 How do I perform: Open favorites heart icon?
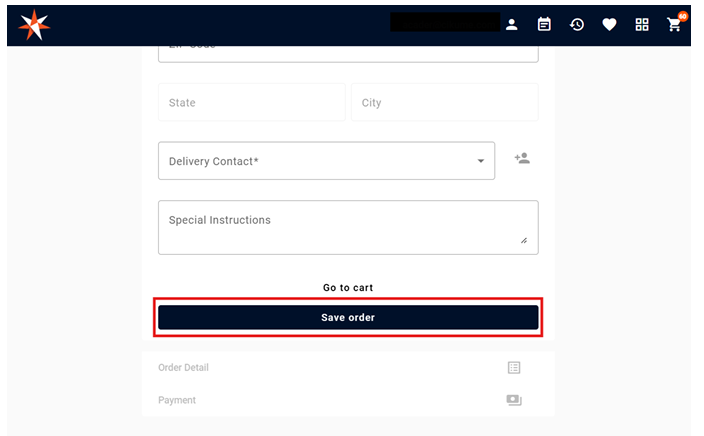pos(609,24)
